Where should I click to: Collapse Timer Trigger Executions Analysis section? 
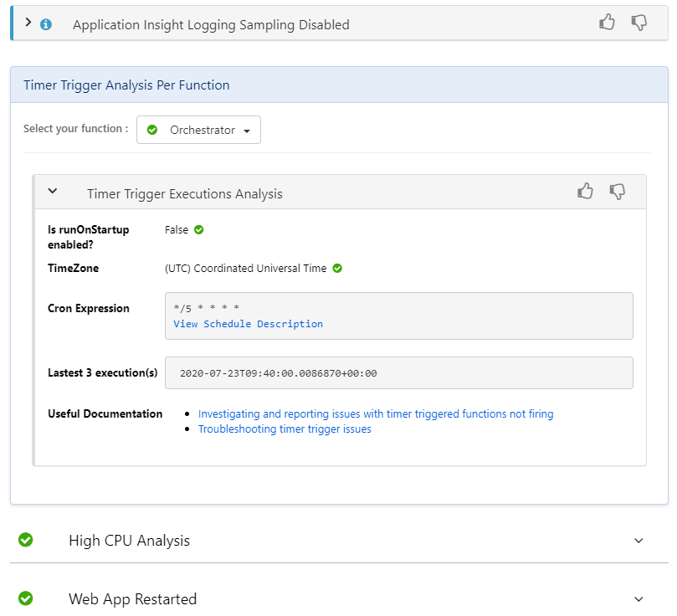[x=53, y=192]
